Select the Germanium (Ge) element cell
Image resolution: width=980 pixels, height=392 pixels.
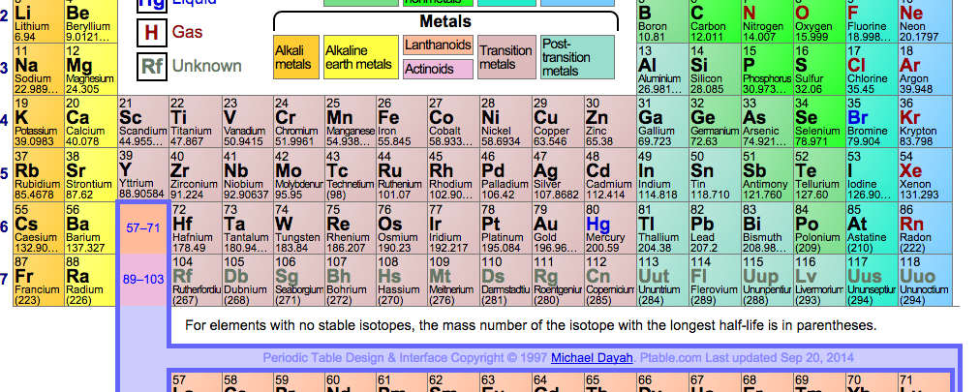coord(716,122)
